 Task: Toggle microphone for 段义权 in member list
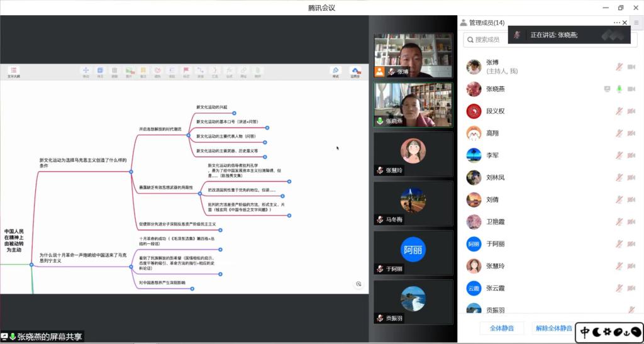click(x=619, y=111)
